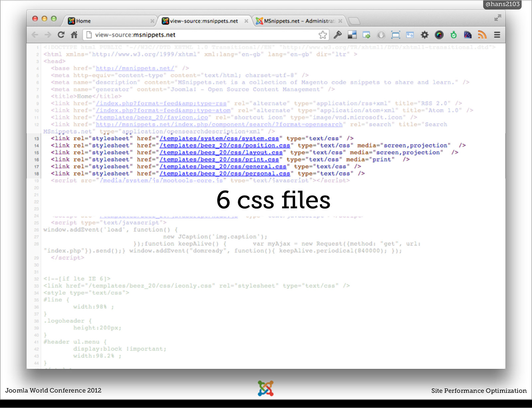Toggle fullscreen with the arrows icon

498,18
